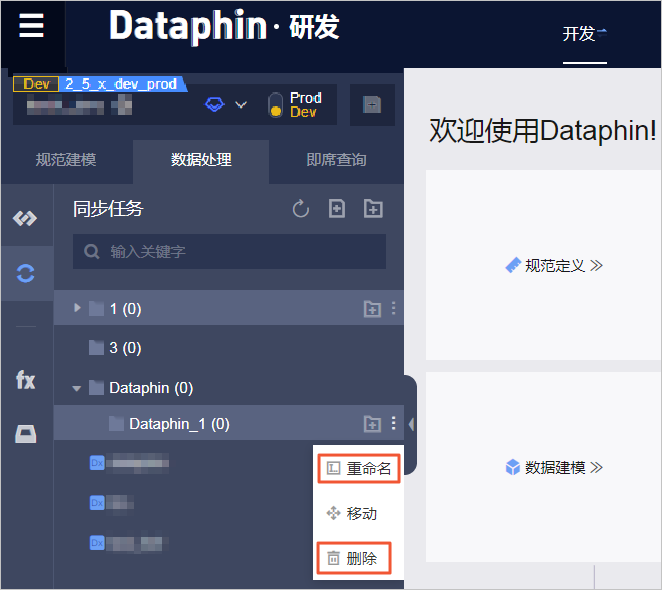Select the sync tasks sidebar icon

(25, 273)
